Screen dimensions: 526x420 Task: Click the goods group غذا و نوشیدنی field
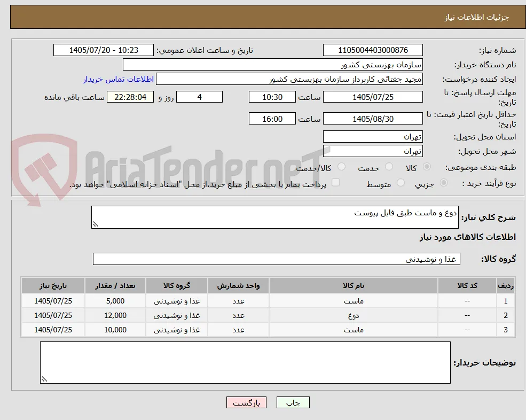(277, 259)
